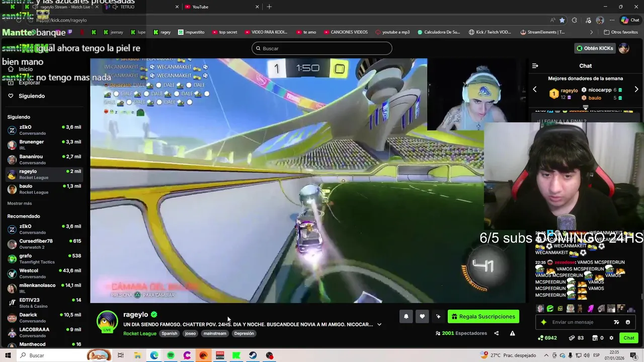Image resolution: width=644 pixels, height=362 pixels.
Task: Click the joseo tag
Action: [190, 333]
